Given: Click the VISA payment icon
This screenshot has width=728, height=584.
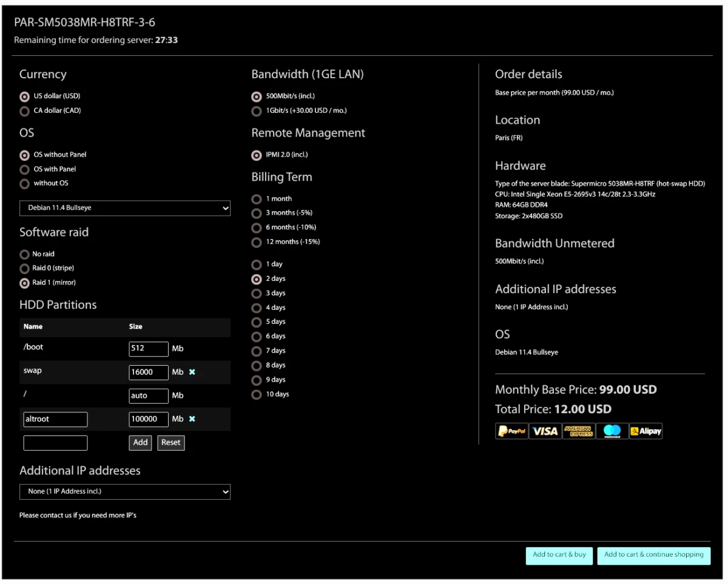Looking at the screenshot, I should pyautogui.click(x=545, y=431).
